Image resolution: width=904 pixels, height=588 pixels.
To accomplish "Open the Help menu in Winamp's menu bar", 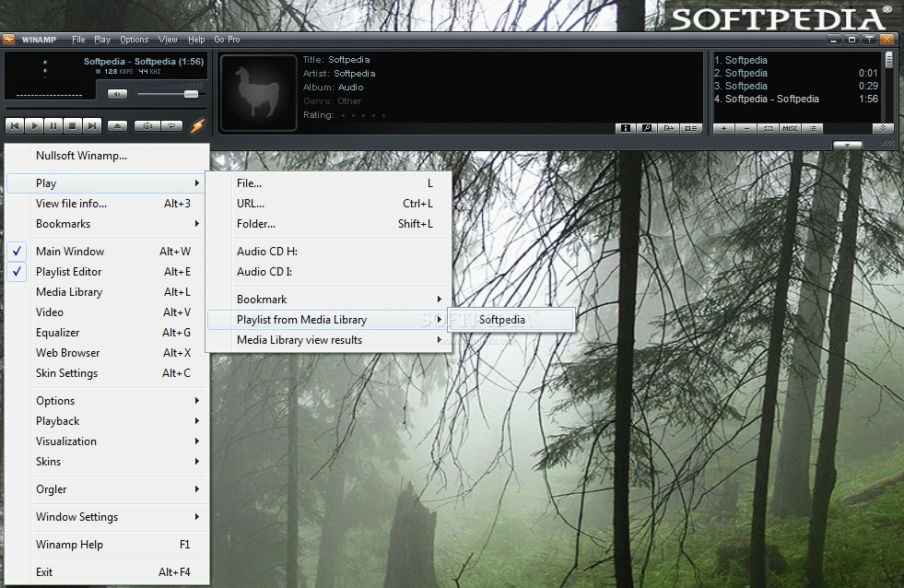I will click(196, 40).
